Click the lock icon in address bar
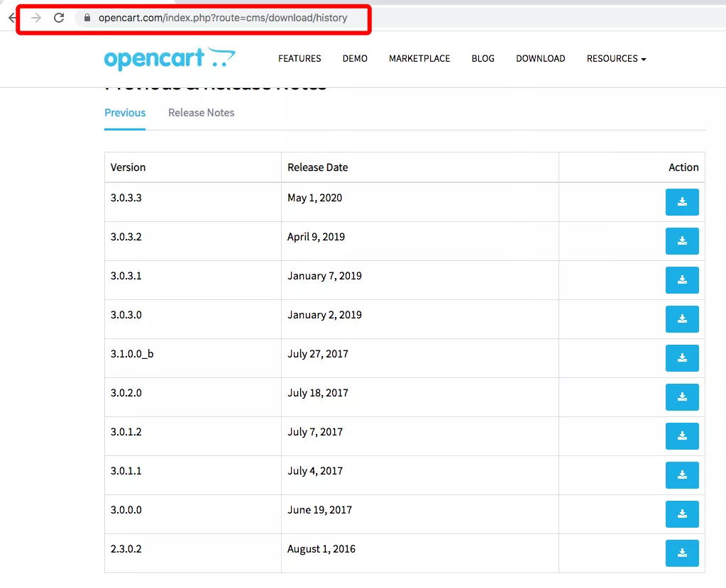 pos(87,18)
